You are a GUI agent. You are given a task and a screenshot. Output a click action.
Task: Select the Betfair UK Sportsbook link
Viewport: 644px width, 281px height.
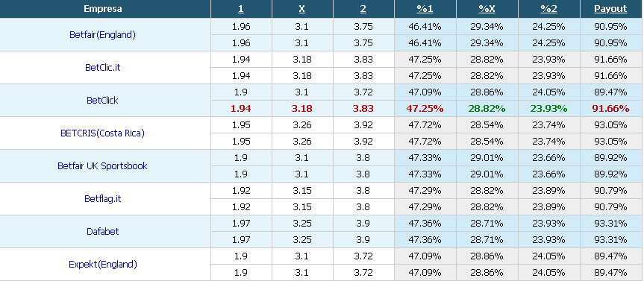click(x=102, y=166)
